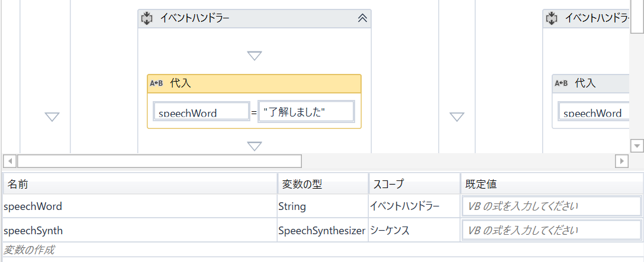Click 変数の作成 to create variable
The width and height of the screenshot is (644, 262).
30,250
